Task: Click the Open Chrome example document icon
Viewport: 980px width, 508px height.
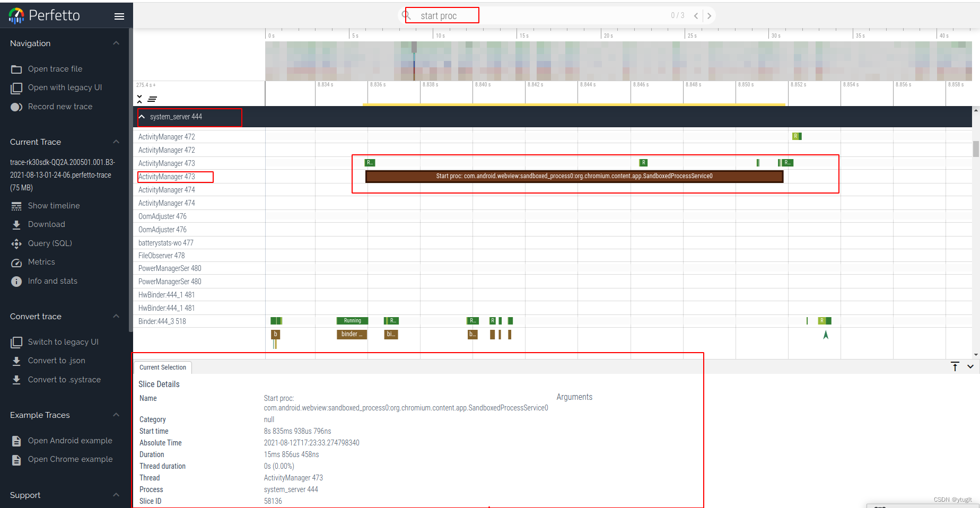Action: [16, 460]
